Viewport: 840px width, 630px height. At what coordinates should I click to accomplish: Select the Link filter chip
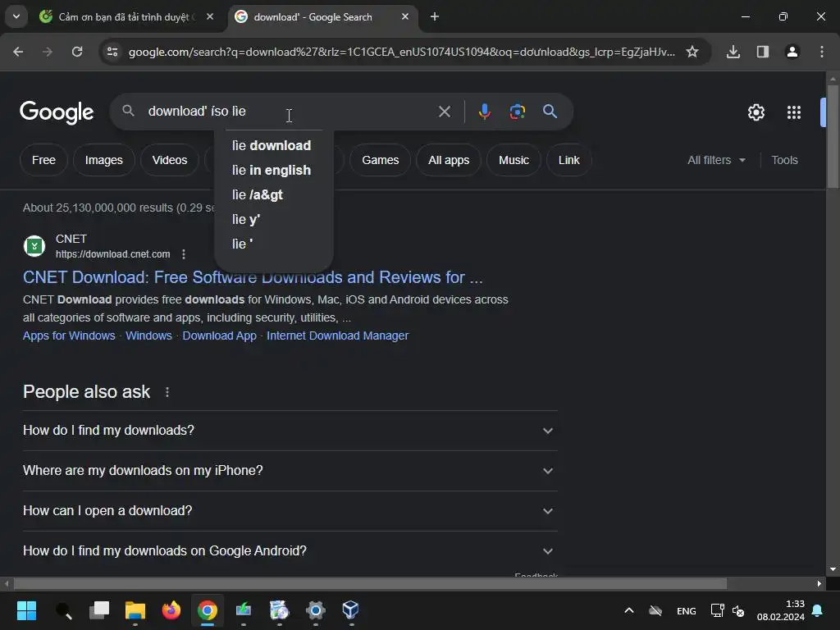(569, 160)
